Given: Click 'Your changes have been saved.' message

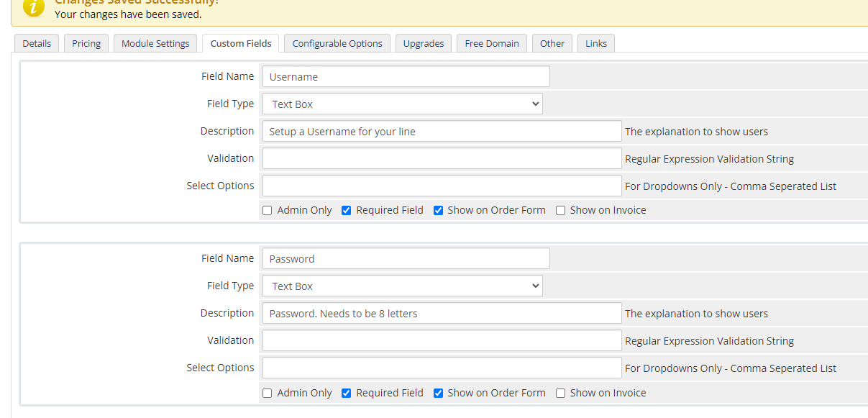Looking at the screenshot, I should [128, 14].
